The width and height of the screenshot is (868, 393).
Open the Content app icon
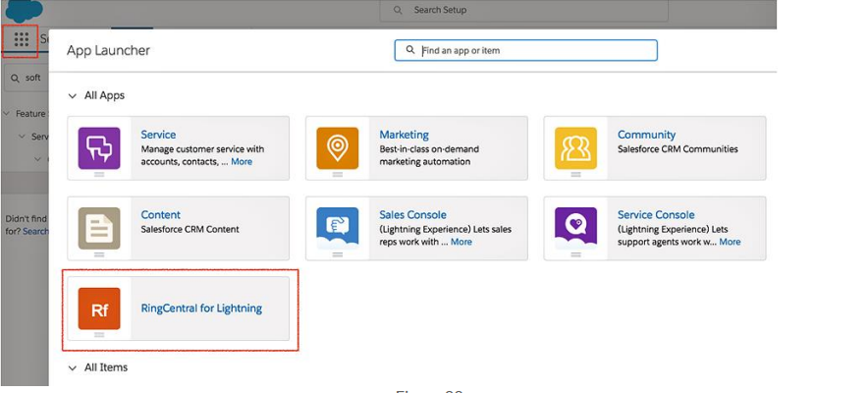[99, 228]
